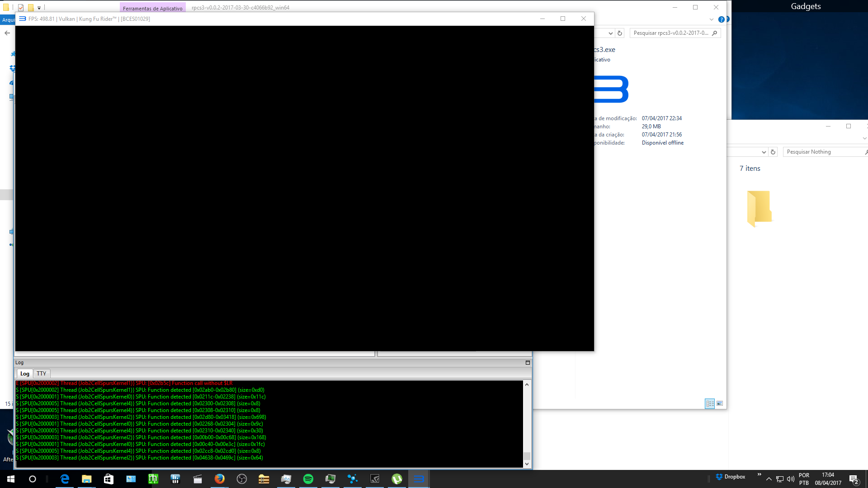Click the uTorrent taskbar icon
This screenshot has height=488, width=868.
[x=397, y=479]
